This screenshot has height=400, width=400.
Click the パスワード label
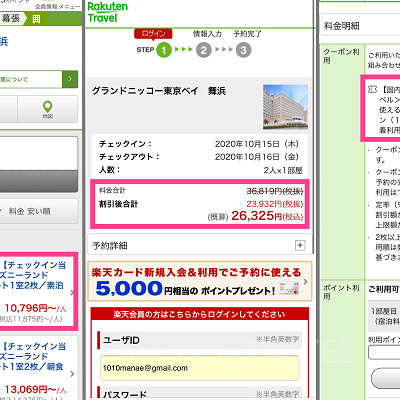coord(125,395)
